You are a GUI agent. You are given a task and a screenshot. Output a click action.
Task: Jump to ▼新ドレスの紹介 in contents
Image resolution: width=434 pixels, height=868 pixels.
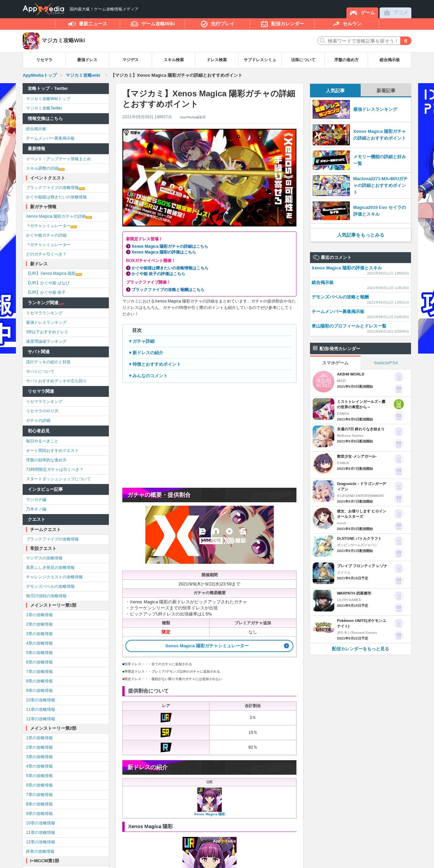146,353
